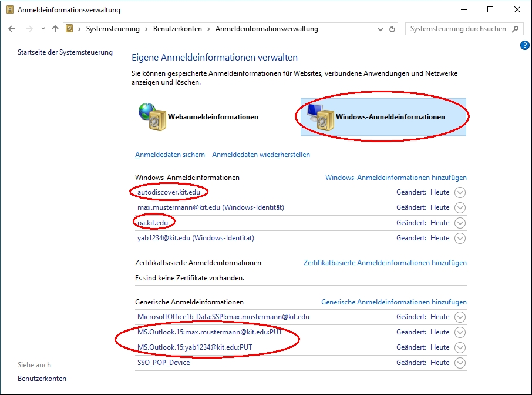Click Windows-Anmeldeinformationen hinzufügen link
532x395 pixels.
pos(396,178)
